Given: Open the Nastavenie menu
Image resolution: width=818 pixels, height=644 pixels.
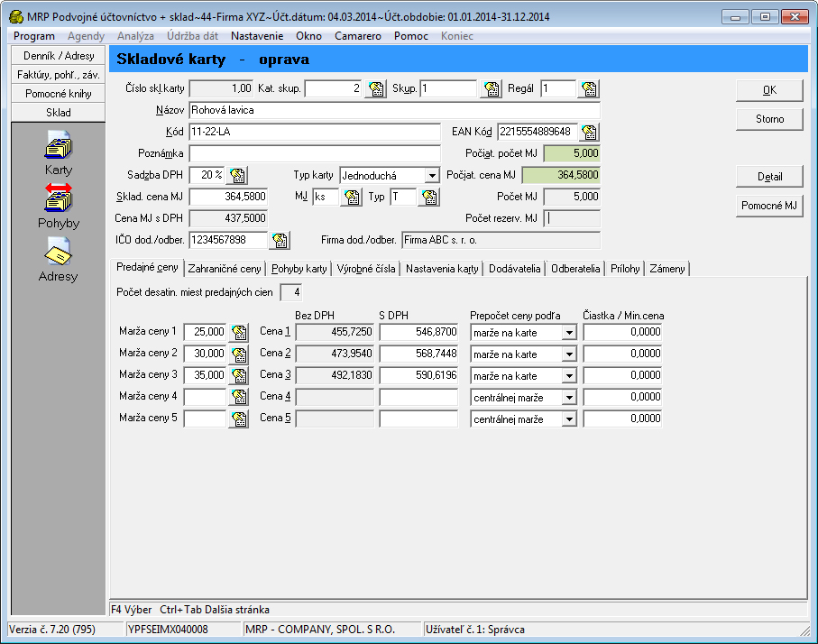Looking at the screenshot, I should 257,36.
